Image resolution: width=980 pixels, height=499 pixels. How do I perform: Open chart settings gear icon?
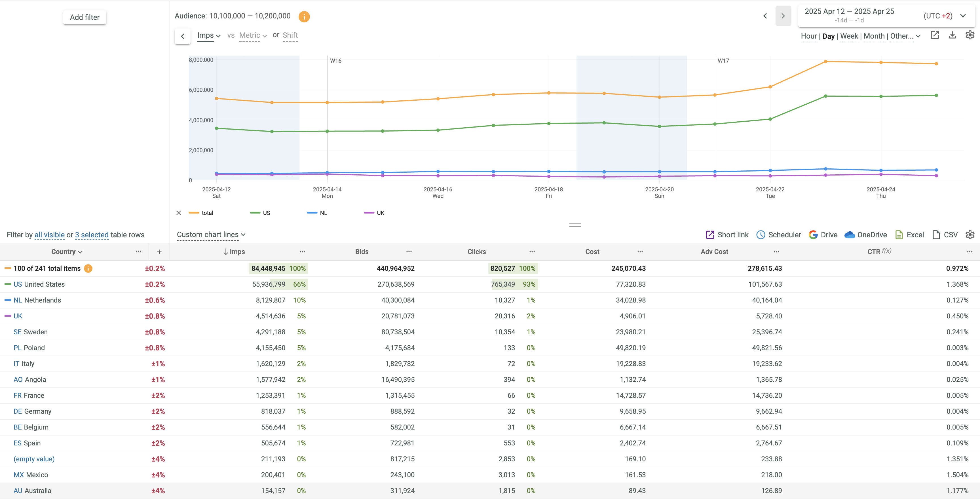(970, 35)
